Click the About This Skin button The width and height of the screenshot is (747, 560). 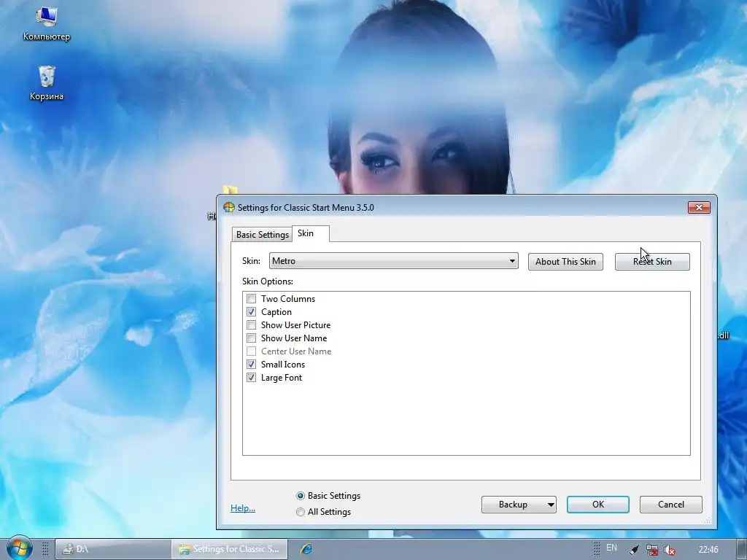coord(565,262)
